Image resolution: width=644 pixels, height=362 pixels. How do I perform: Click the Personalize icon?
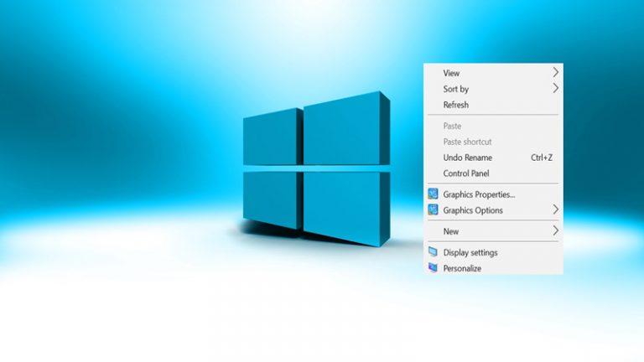[x=433, y=267]
